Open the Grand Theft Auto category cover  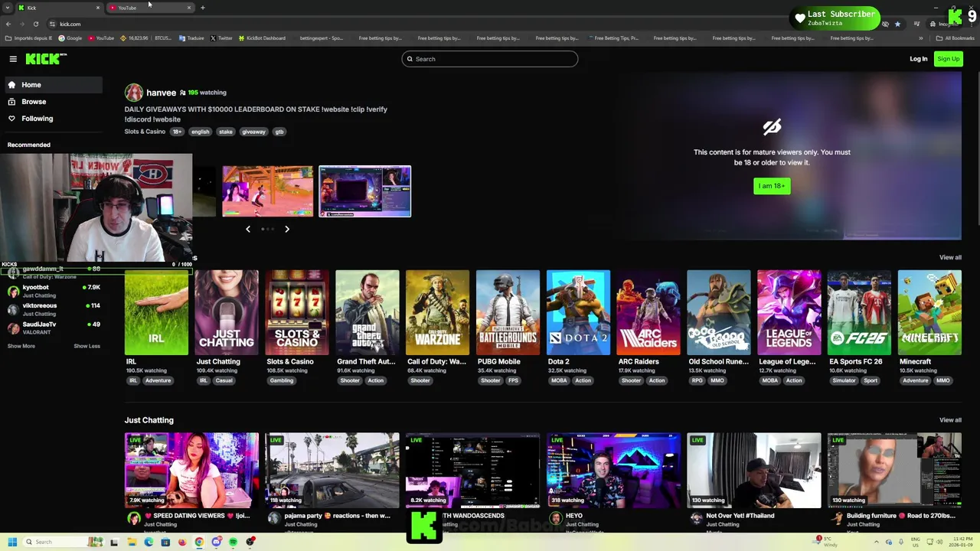click(x=367, y=312)
